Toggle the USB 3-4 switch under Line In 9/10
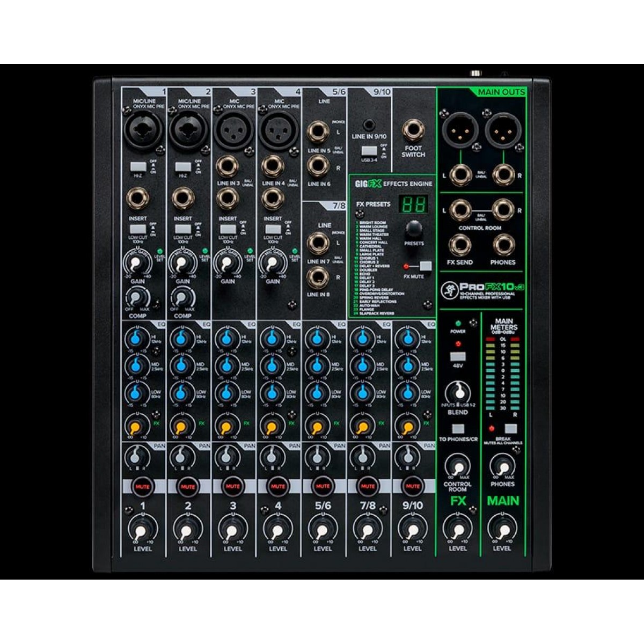Image resolution: width=644 pixels, height=644 pixels. pos(368,150)
